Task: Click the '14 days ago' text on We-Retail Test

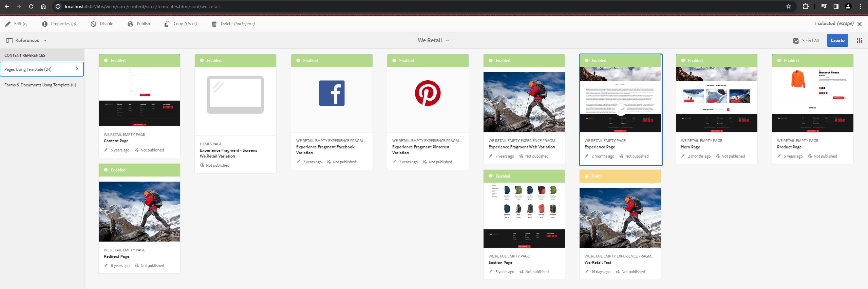Action: (601, 272)
